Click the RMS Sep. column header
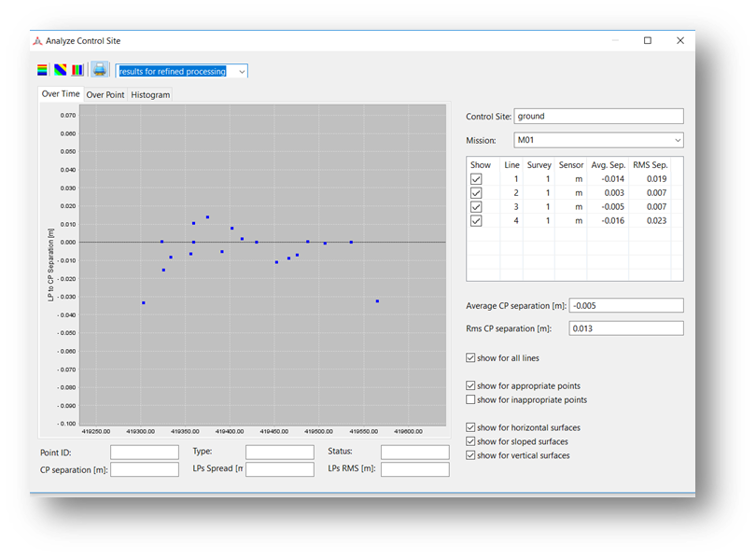 [x=650, y=165]
